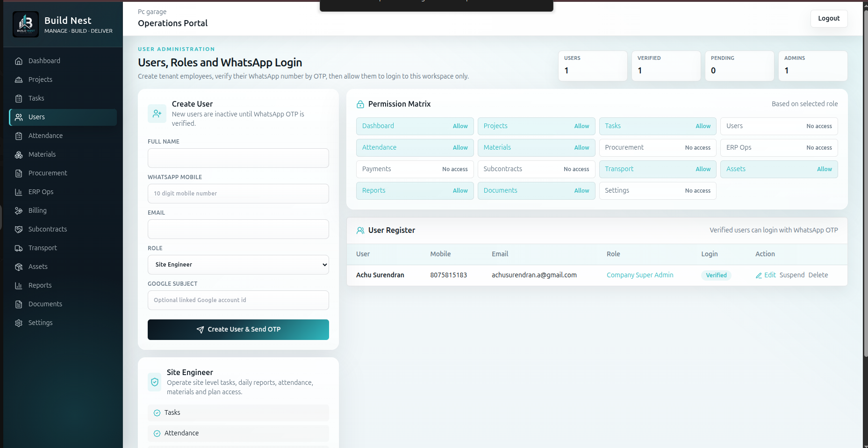868x448 pixels.
Task: Click the Transport truck icon
Action: point(19,248)
